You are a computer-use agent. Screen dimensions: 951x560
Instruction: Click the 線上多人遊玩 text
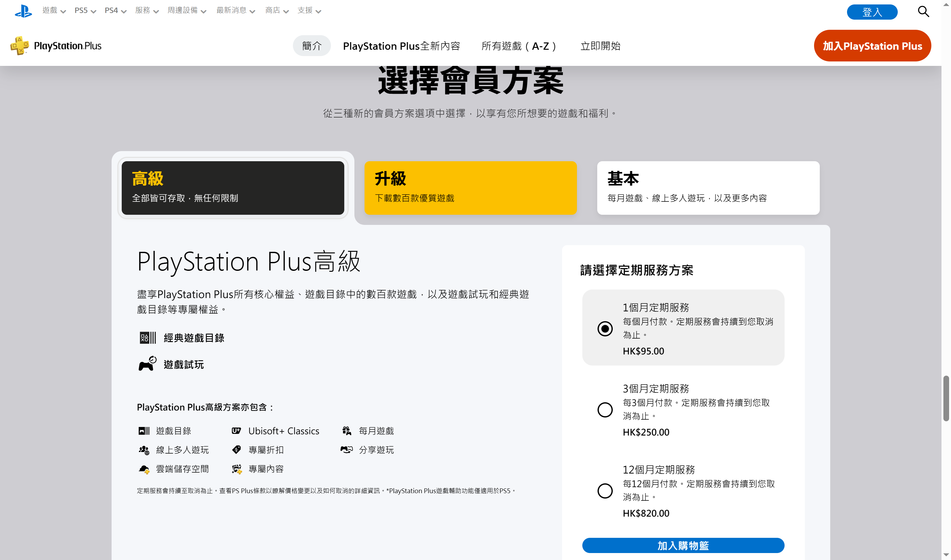point(182,450)
